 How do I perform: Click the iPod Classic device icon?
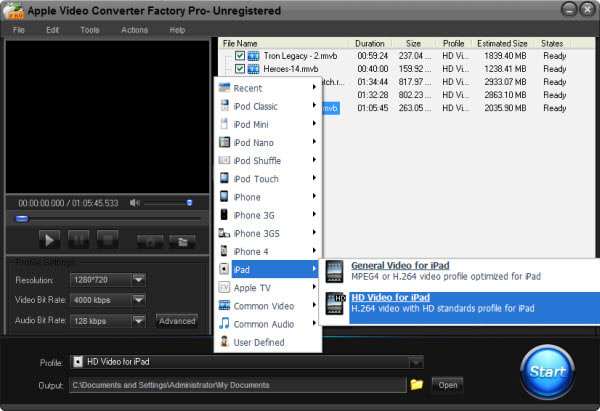pos(225,105)
